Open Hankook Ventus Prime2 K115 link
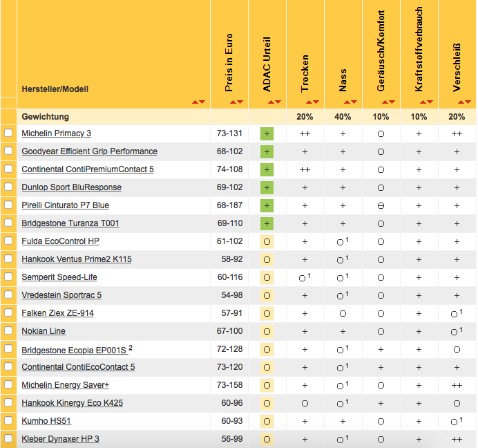Screen dimensions: 478x448 point(77,259)
